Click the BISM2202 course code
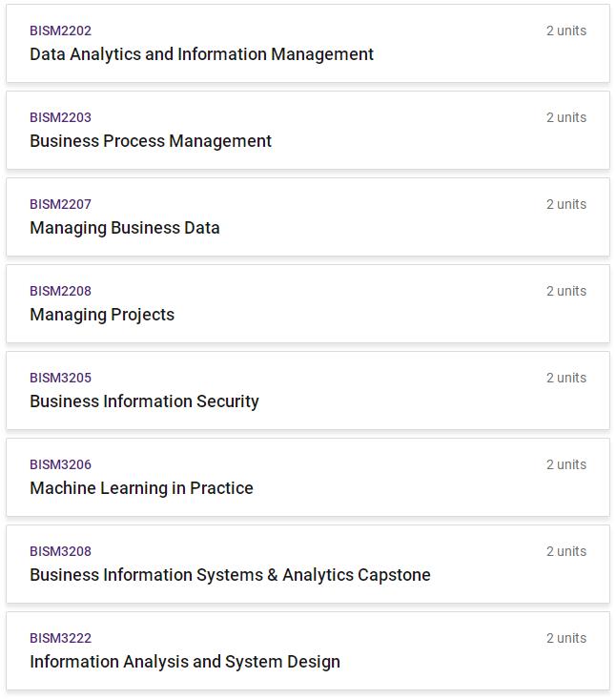The height and width of the screenshot is (699, 616). (x=60, y=31)
